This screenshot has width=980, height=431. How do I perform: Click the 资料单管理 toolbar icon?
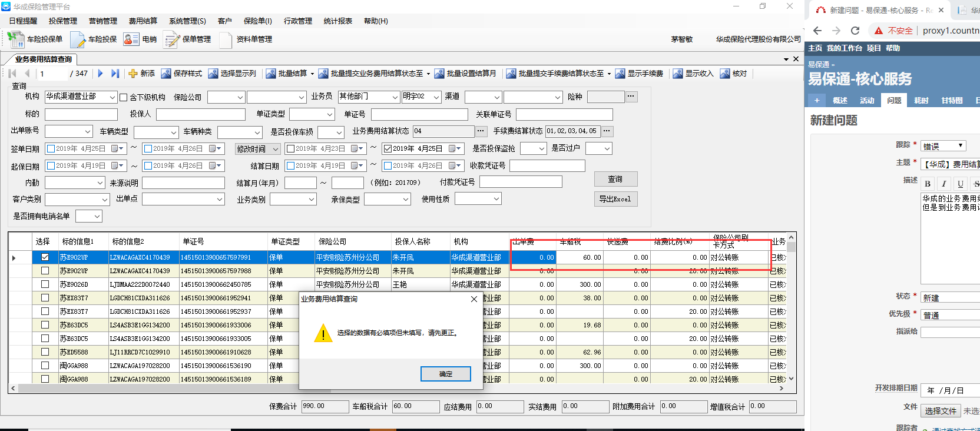pos(226,39)
